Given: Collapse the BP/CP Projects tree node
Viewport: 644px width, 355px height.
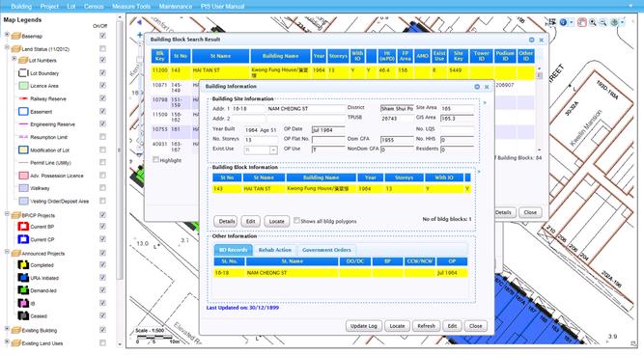Looking at the screenshot, I should click(7, 214).
